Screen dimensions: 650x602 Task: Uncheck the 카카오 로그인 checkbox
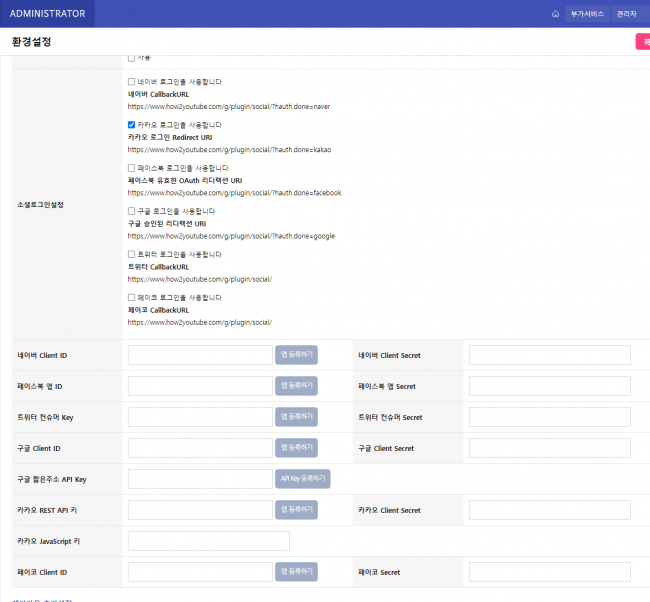pyautogui.click(x=131, y=125)
